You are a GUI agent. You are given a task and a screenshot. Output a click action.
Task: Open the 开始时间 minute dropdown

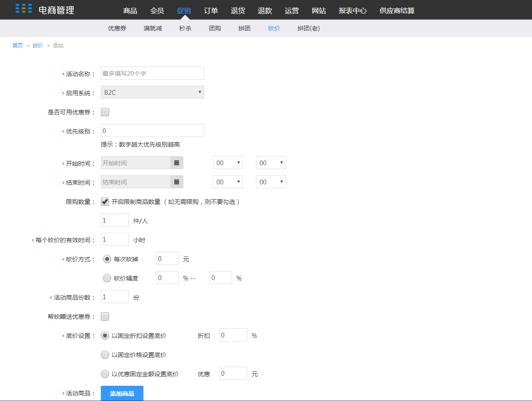pos(271,163)
